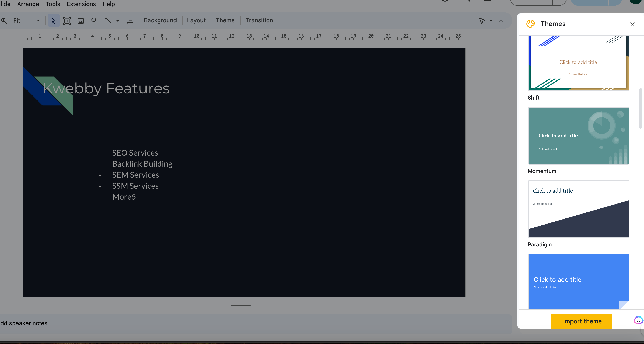Expand the line tool options dropdown
The width and height of the screenshot is (644, 344).
click(117, 20)
